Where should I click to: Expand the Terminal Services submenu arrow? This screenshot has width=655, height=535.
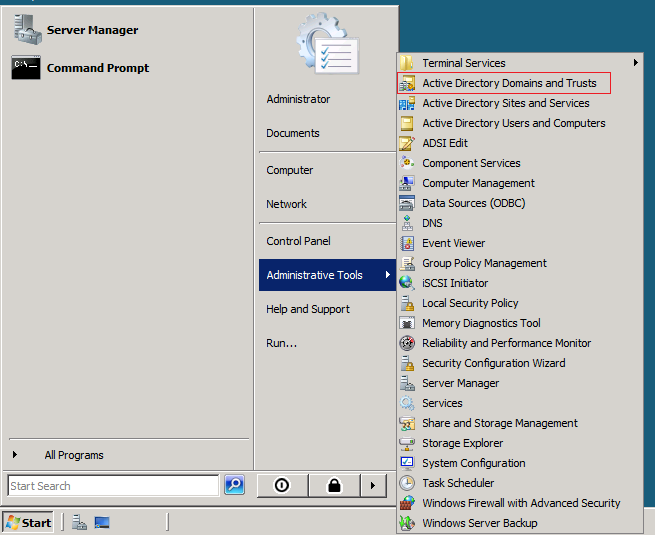click(x=635, y=63)
